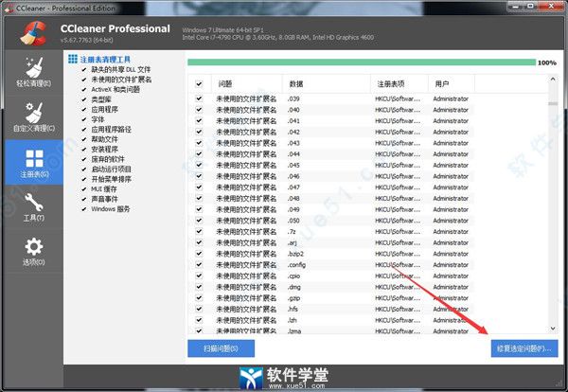Image resolution: width=568 pixels, height=392 pixels.
Task: Uncheck the .lzh row checkbox
Action: pos(199,320)
